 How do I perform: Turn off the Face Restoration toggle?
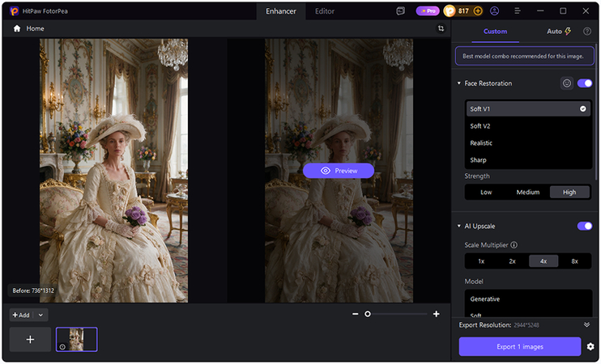pos(585,83)
